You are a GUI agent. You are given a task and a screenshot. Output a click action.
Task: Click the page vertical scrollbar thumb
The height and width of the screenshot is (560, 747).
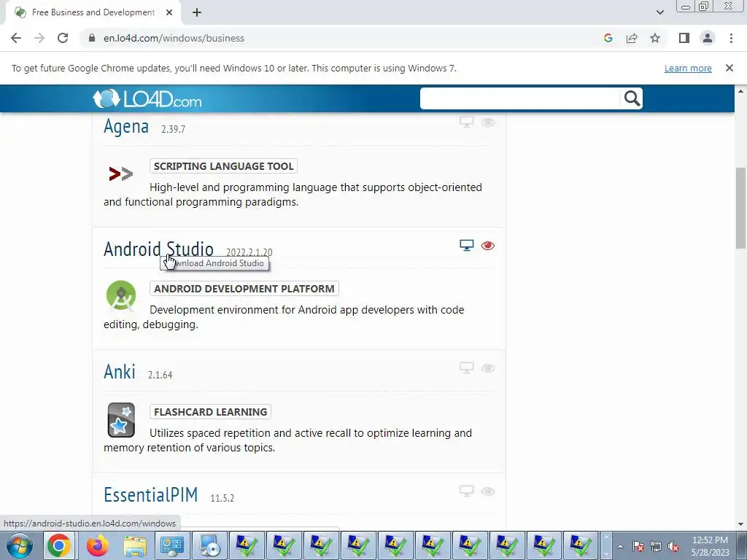point(740,208)
